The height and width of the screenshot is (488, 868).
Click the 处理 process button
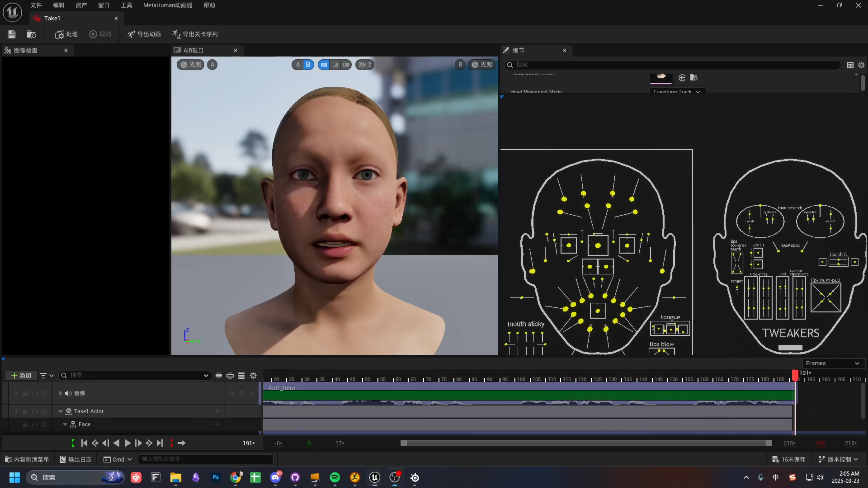[x=66, y=34]
